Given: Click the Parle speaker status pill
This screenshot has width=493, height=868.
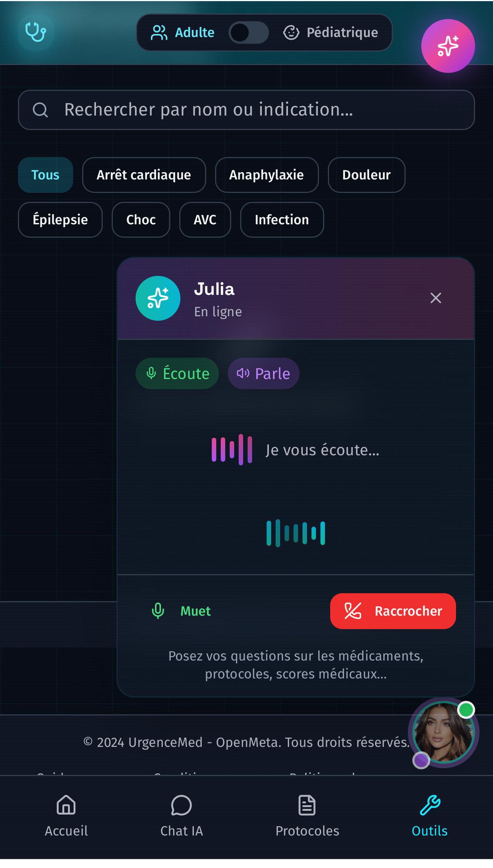Looking at the screenshot, I should (263, 373).
